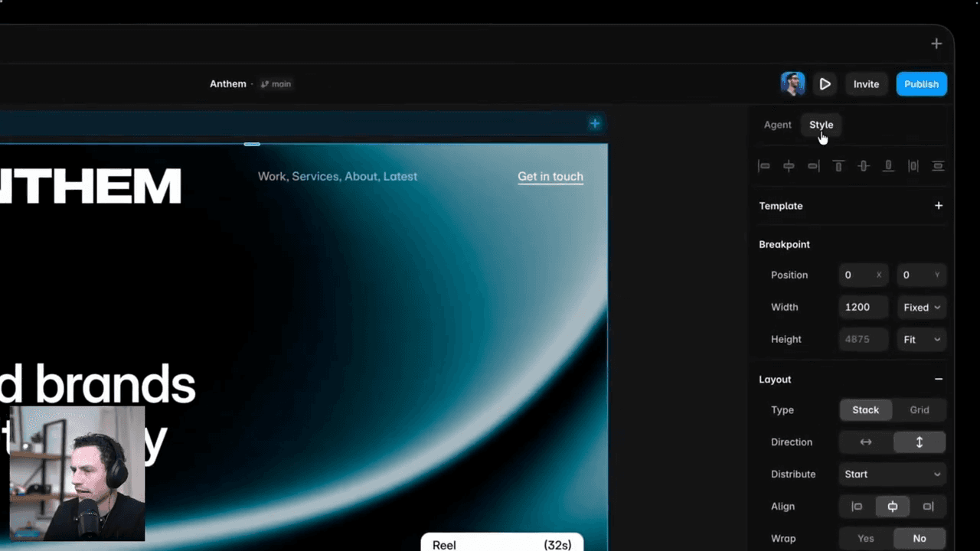Click the align horizontal centers icon
980x551 pixels.
(789, 166)
